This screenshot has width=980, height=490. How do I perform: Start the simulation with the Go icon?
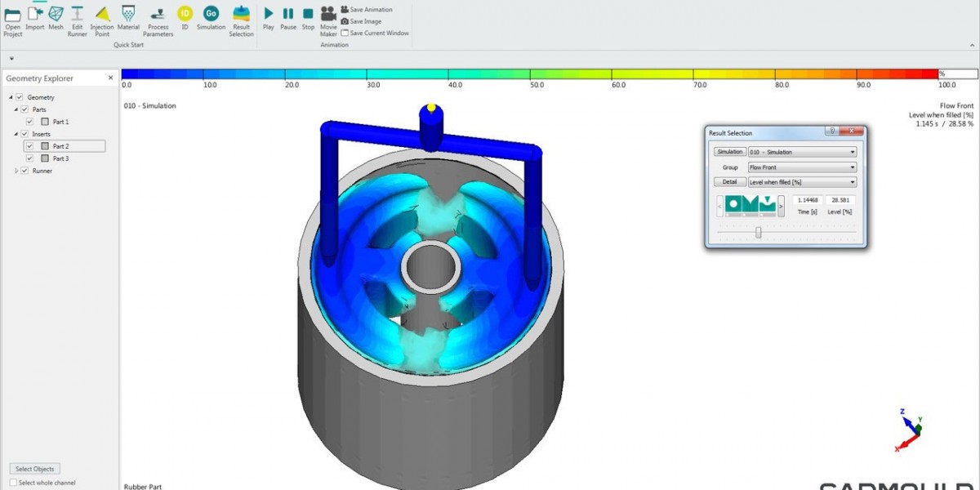click(211, 13)
